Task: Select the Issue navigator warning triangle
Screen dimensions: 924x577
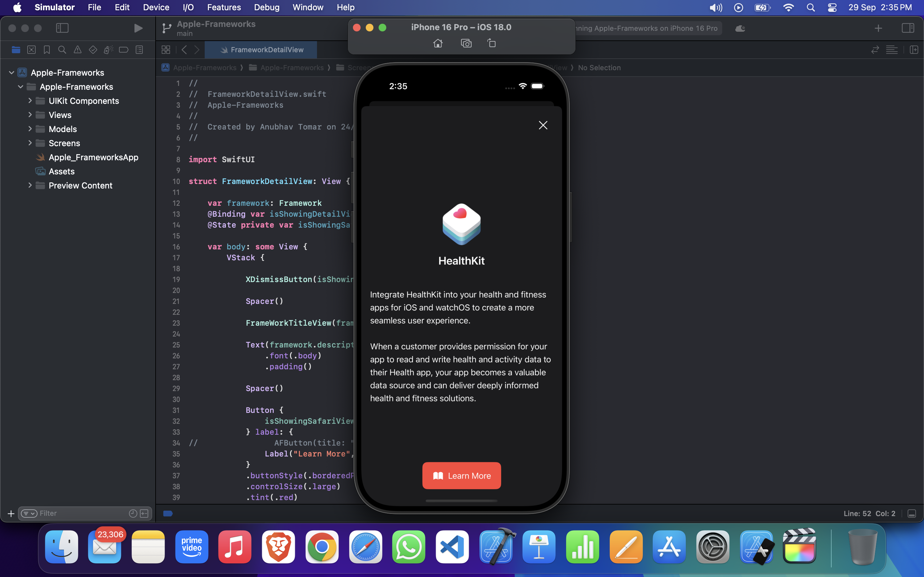Action: (78, 50)
